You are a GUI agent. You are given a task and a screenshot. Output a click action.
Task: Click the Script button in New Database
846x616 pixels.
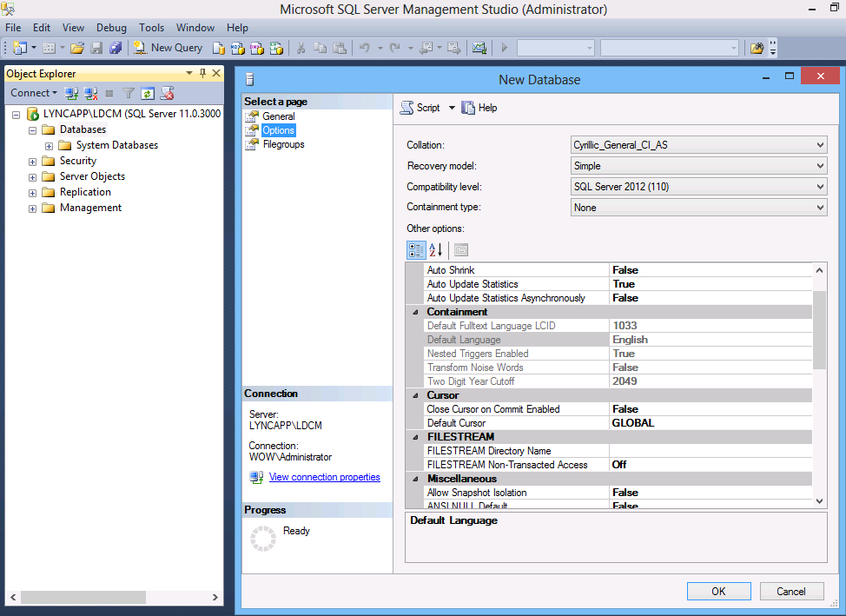point(420,108)
